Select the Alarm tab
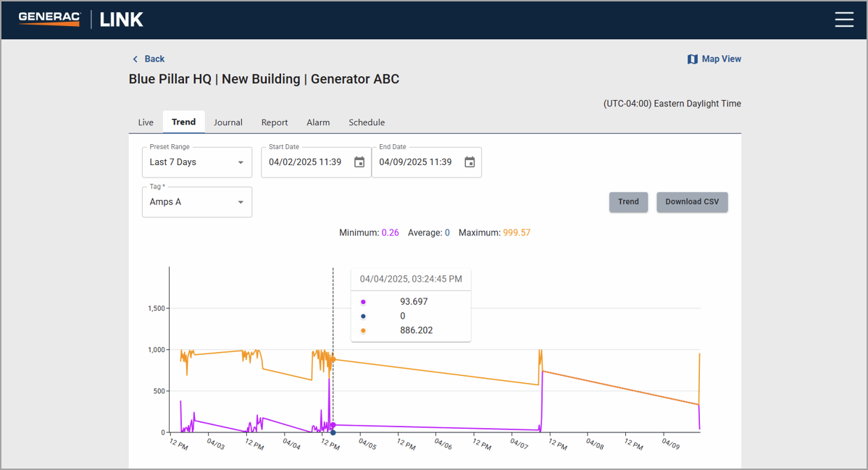Image resolution: width=868 pixels, height=470 pixels. pos(318,122)
